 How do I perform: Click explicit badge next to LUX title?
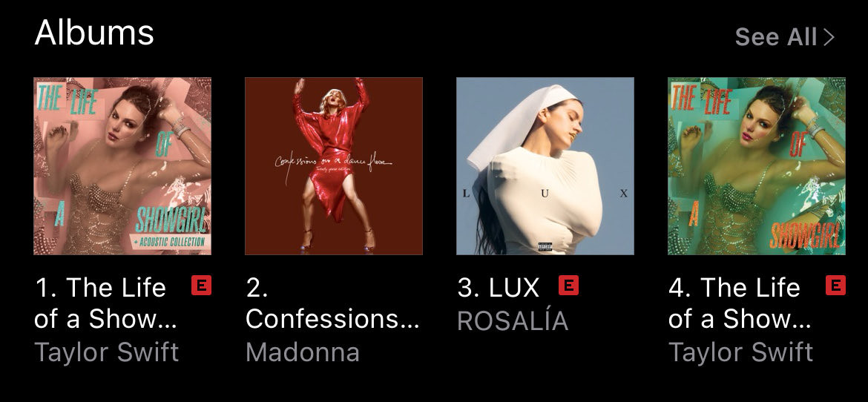(568, 285)
